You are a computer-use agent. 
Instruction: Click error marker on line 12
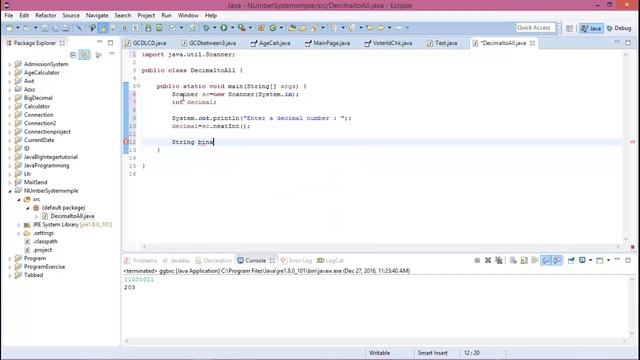126,142
